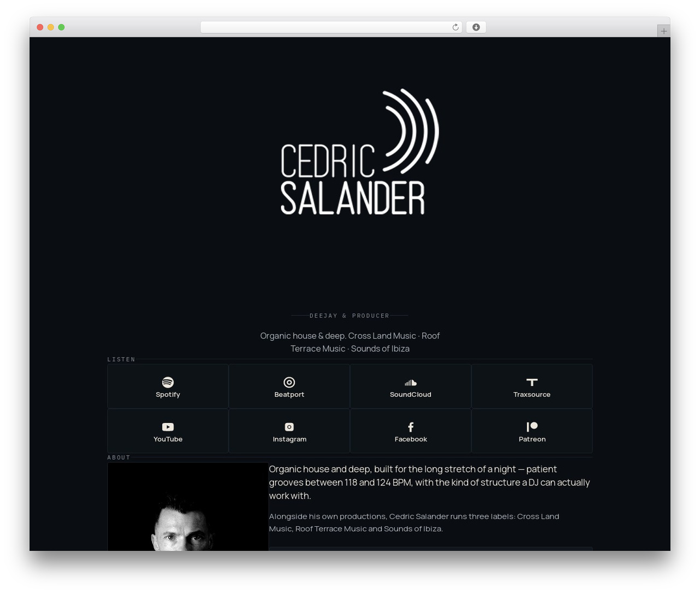Viewport: 700px width, 593px height.
Task: Click the Instagram label text
Action: 289,439
